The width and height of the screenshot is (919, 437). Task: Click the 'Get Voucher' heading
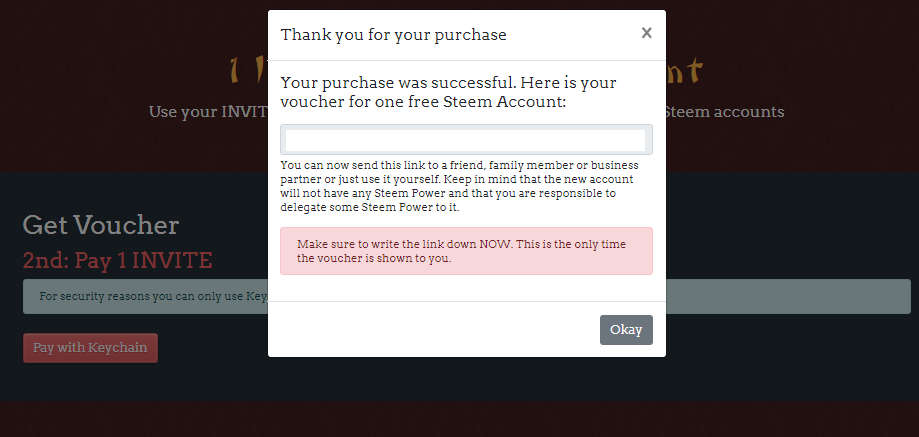pos(100,225)
